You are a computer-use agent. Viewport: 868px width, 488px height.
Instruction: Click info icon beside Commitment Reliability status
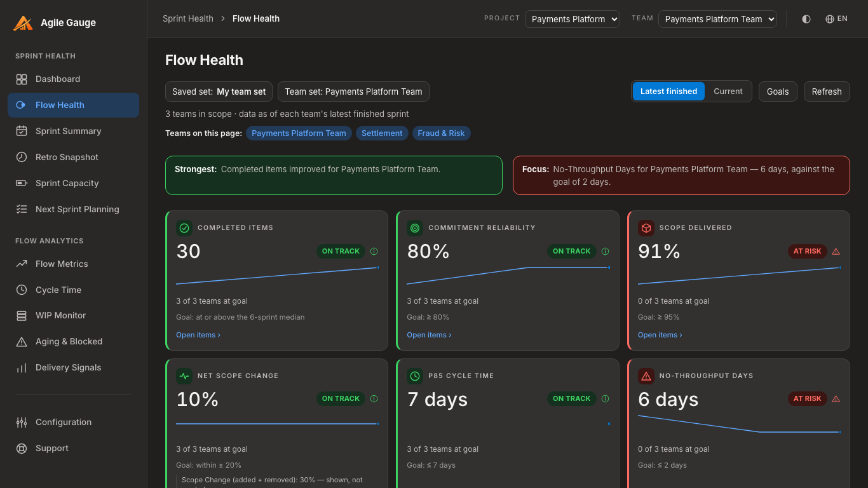tap(605, 251)
